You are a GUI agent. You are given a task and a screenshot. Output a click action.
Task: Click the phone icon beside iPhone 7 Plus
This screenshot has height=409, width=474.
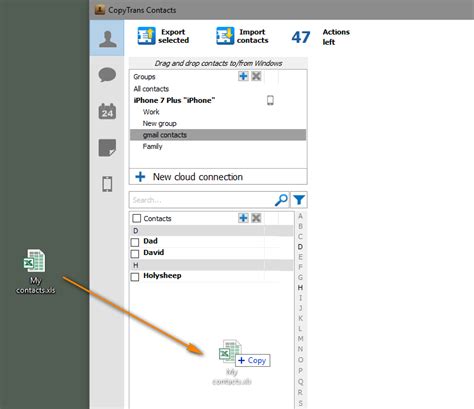coord(270,100)
